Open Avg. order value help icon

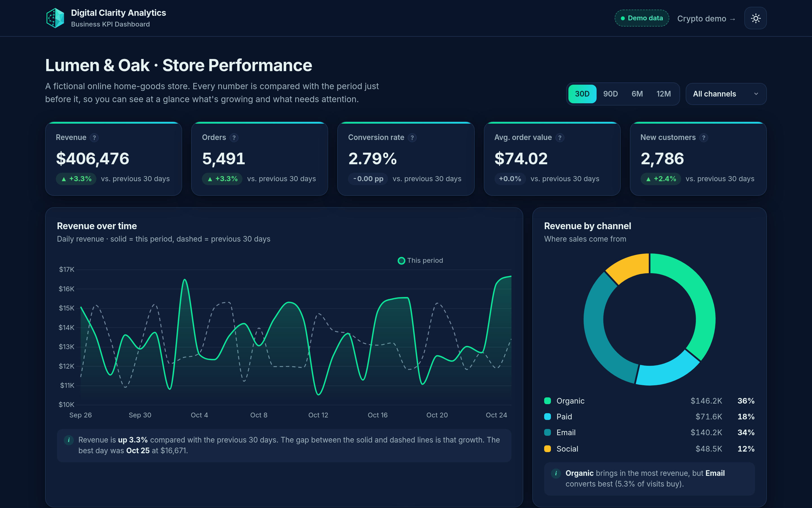tap(560, 138)
